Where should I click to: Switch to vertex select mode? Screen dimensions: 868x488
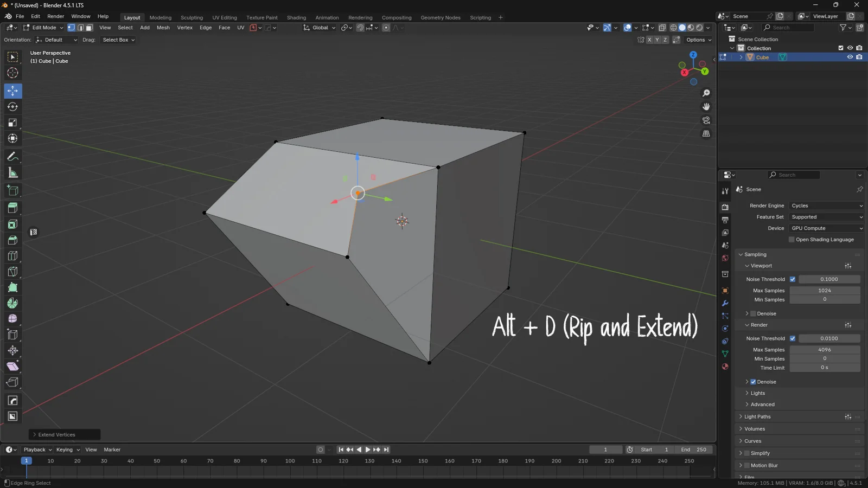coord(71,28)
